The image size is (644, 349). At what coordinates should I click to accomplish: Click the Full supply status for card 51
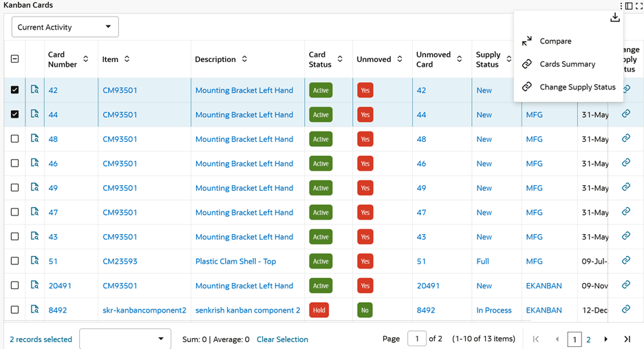(482, 261)
